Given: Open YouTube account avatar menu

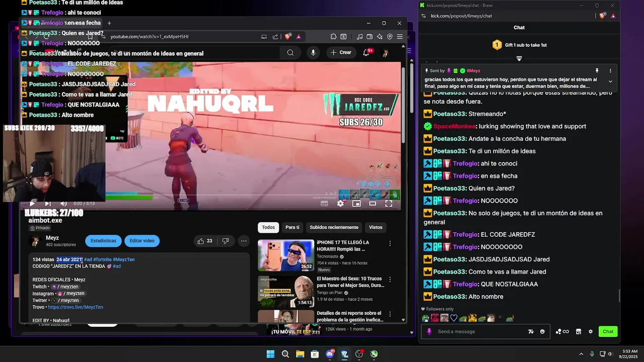Looking at the screenshot, I should point(385,53).
